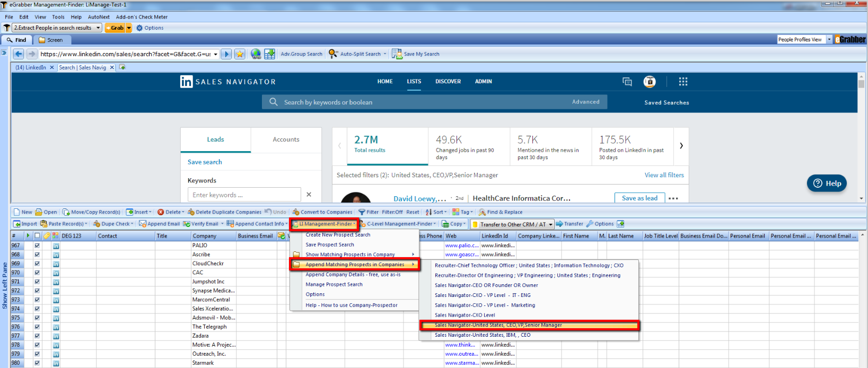Screen dimensions: 868x368
Task: Click the browser back arrow icon
Action: pyautogui.click(x=19, y=54)
